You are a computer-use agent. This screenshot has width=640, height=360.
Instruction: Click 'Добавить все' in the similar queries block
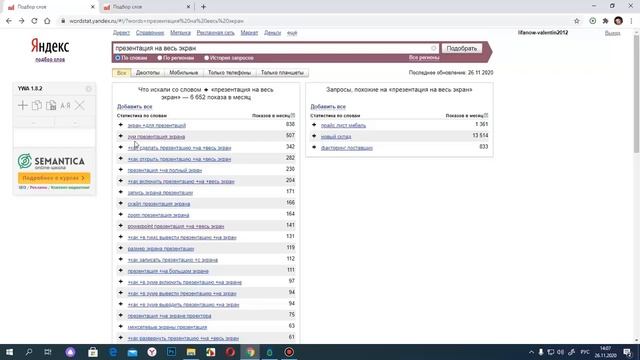(328, 107)
